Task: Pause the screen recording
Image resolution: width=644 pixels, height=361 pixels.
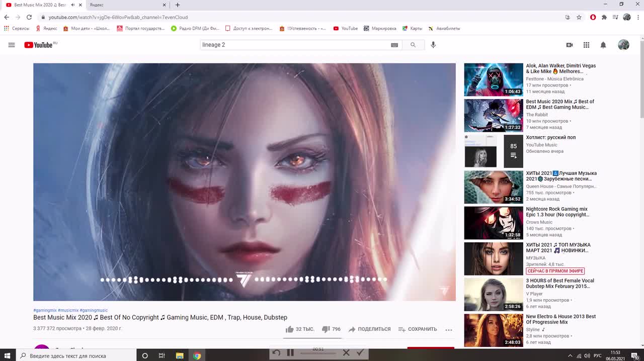Action: pos(290,353)
